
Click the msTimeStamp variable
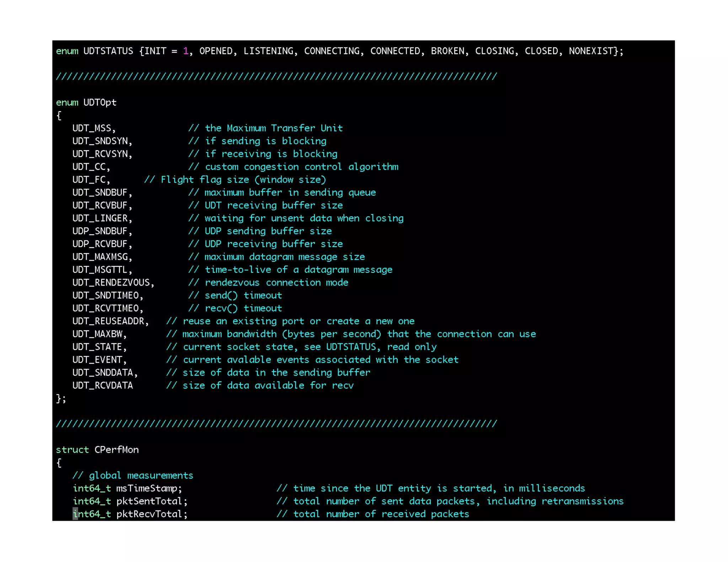[x=146, y=488]
